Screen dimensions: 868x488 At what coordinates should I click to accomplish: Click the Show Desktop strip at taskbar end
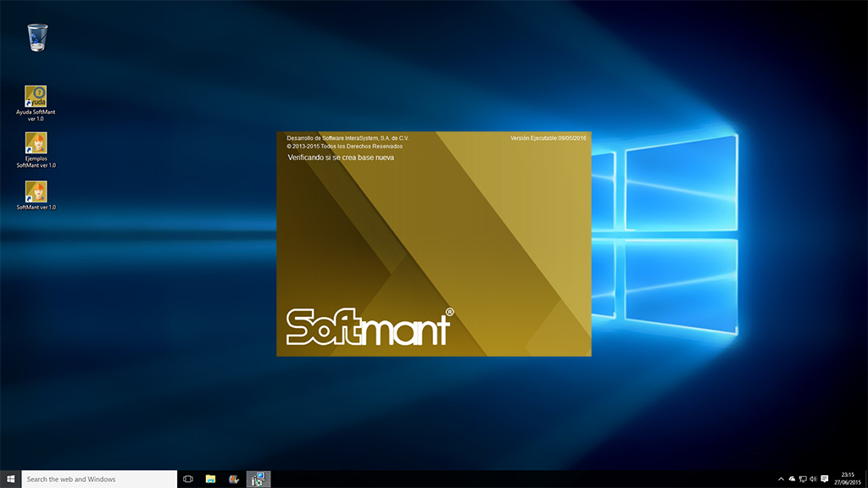point(865,479)
